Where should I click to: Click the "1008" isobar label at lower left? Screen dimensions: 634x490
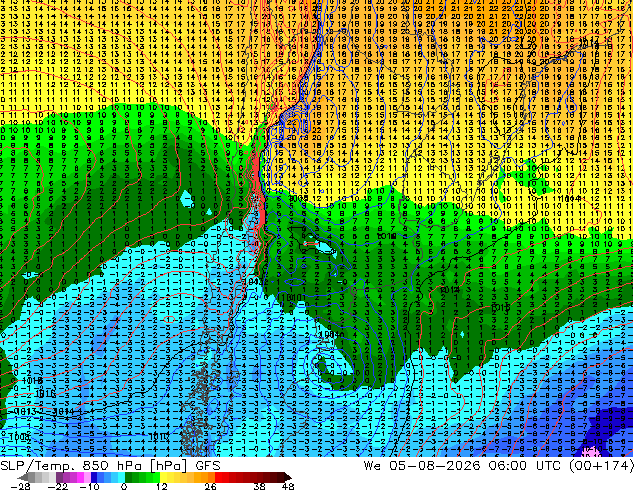click(19, 437)
